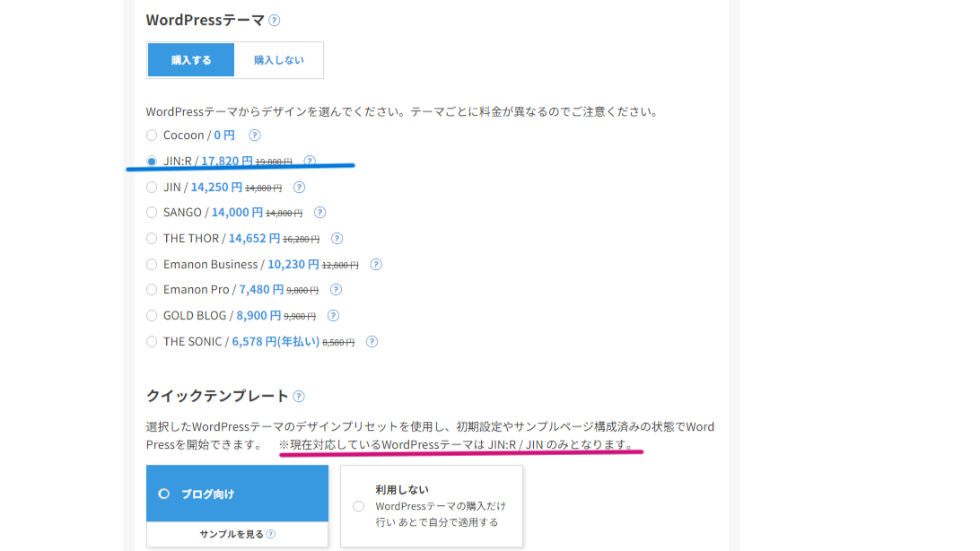The image size is (980, 551).
Task: Click the WordPressテーマ section heading
Action: click(205, 21)
